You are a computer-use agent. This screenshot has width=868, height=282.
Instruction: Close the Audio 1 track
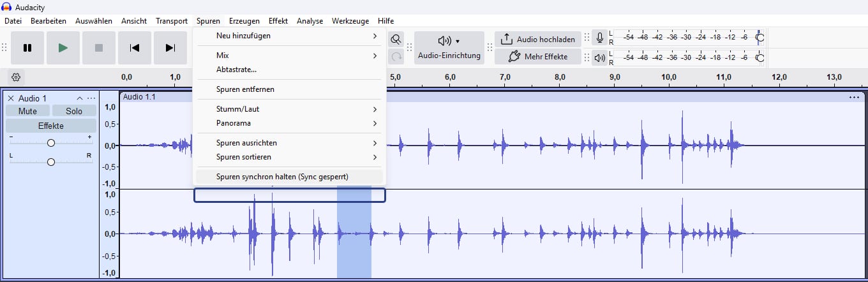coord(11,98)
